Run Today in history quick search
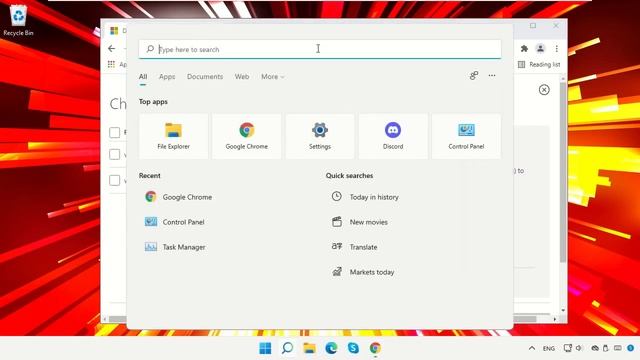The height and width of the screenshot is (360, 640). [365, 197]
